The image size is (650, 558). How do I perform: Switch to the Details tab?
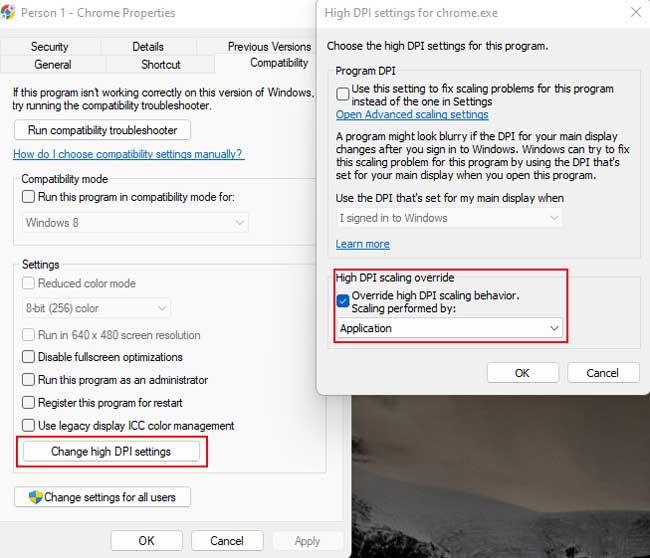click(148, 46)
